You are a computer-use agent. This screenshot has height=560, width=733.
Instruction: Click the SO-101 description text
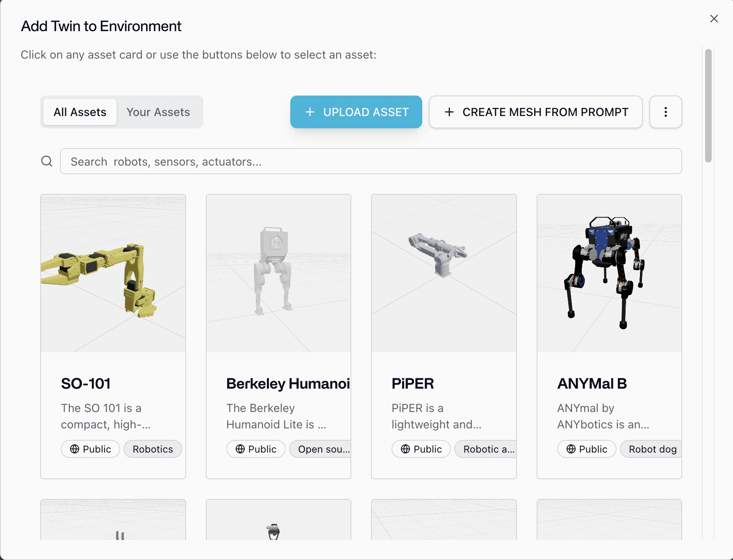[105, 416]
